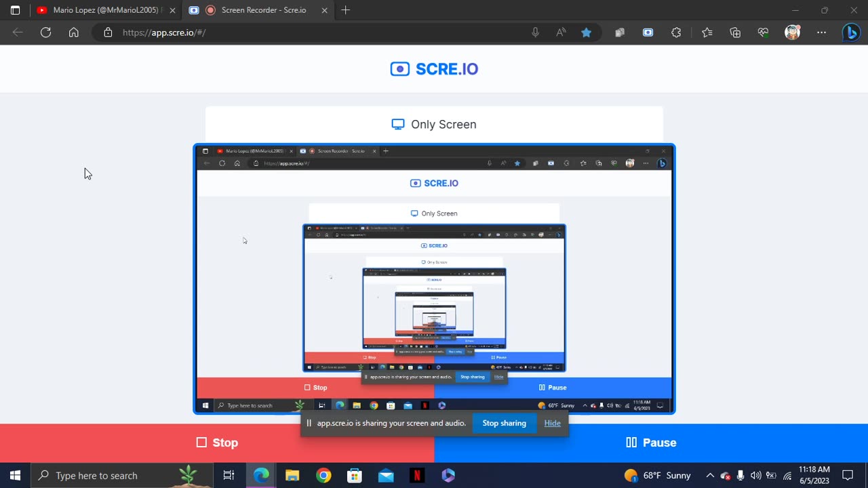Edit favorite star for this page

pos(587,32)
